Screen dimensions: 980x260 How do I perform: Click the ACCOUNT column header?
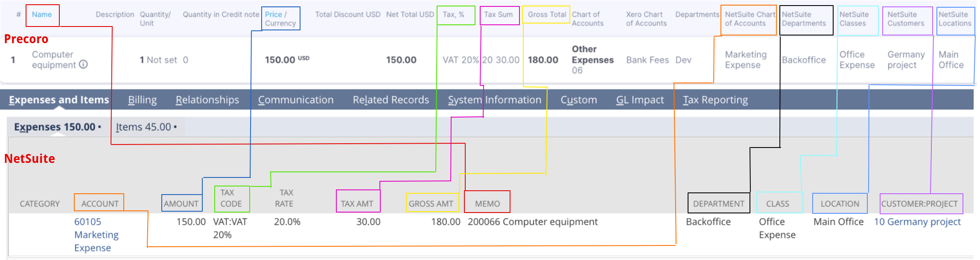(x=100, y=204)
